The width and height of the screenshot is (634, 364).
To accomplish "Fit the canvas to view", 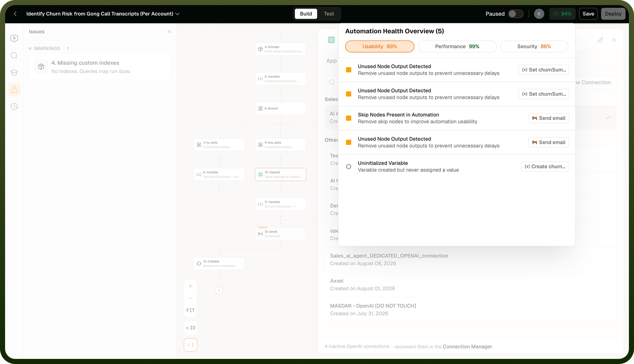I will (x=191, y=311).
